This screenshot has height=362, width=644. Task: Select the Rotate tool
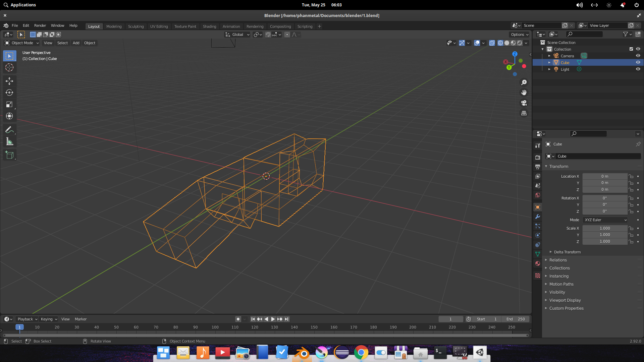[9, 93]
